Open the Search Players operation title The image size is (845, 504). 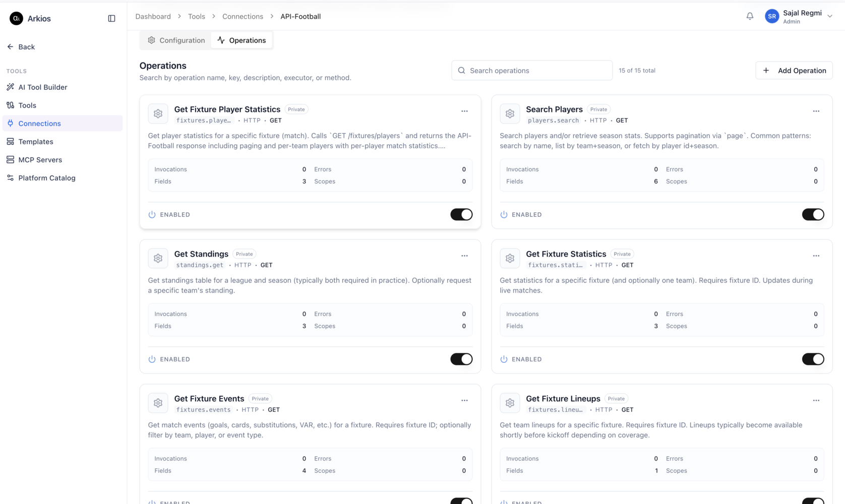pyautogui.click(x=554, y=109)
